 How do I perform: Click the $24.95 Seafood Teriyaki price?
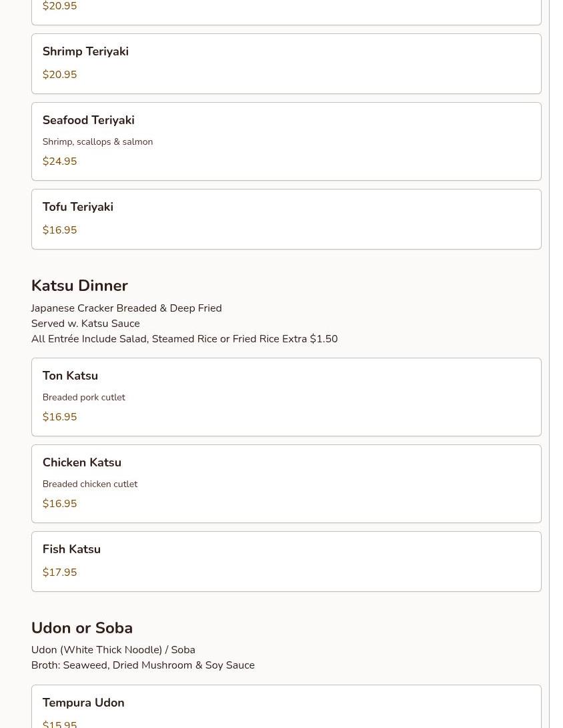(59, 161)
